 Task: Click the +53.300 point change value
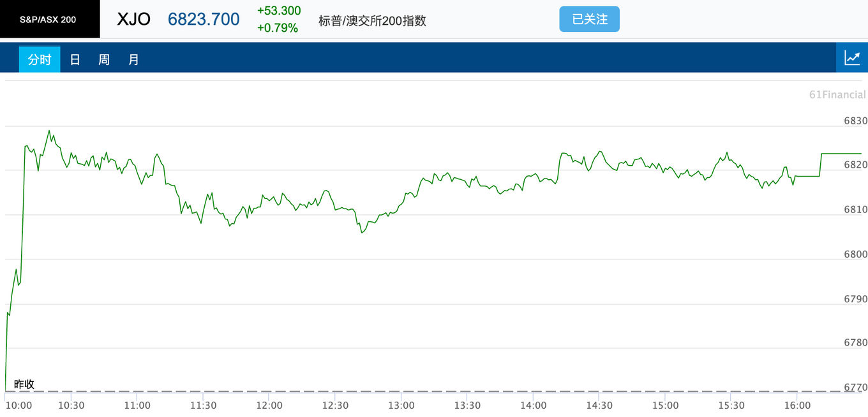[x=279, y=11]
